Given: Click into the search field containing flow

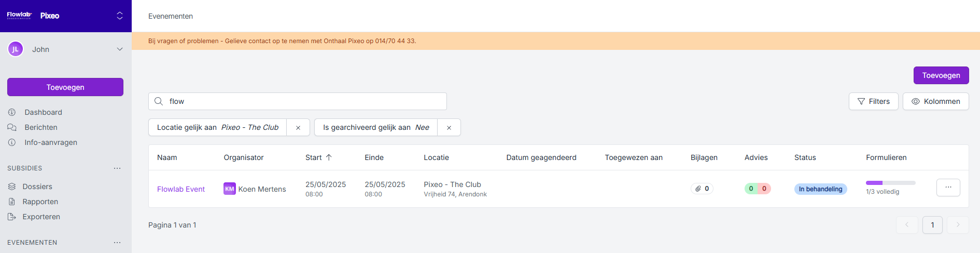Looking at the screenshot, I should click(306, 101).
